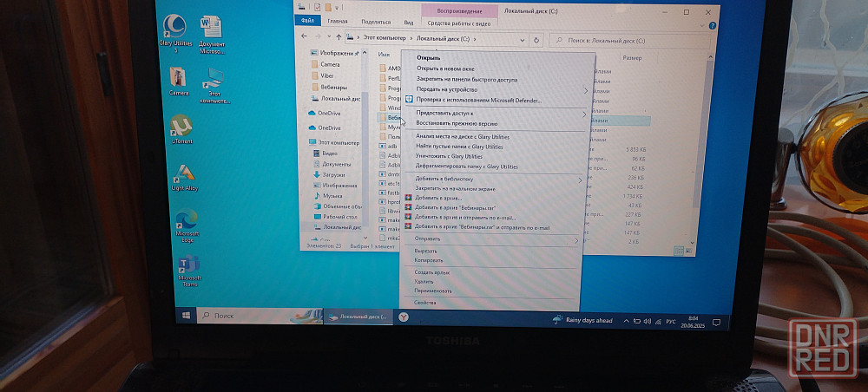This screenshot has width=868, height=392.
Task: Open the taskbar clock and date
Action: (693, 321)
